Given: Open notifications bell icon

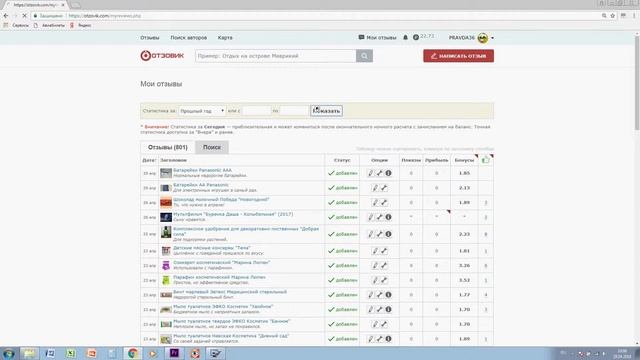Looking at the screenshot, I should [x=405, y=38].
